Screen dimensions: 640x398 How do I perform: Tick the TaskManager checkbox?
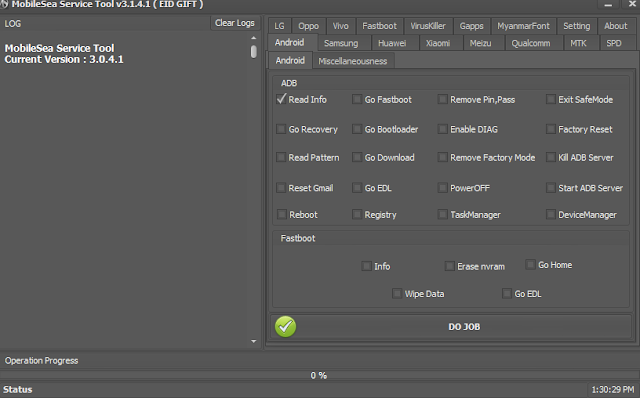click(x=442, y=214)
